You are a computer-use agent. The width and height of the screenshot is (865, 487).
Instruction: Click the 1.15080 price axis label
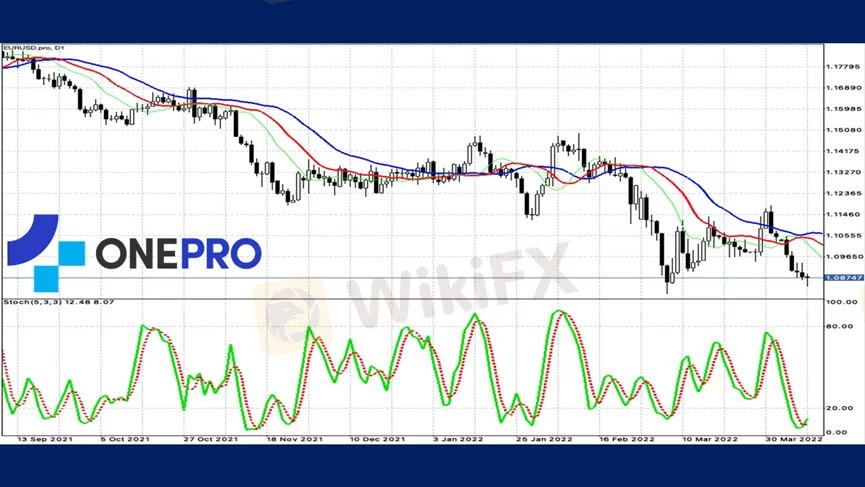tap(843, 130)
